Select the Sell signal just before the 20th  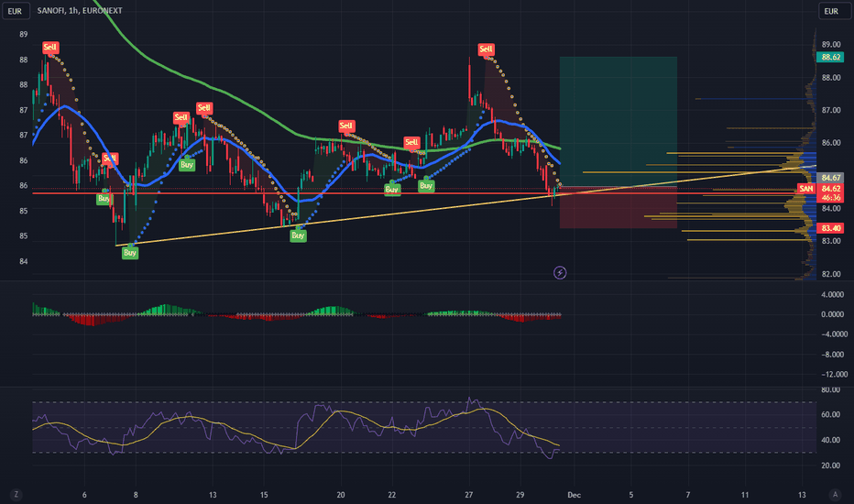346,126
